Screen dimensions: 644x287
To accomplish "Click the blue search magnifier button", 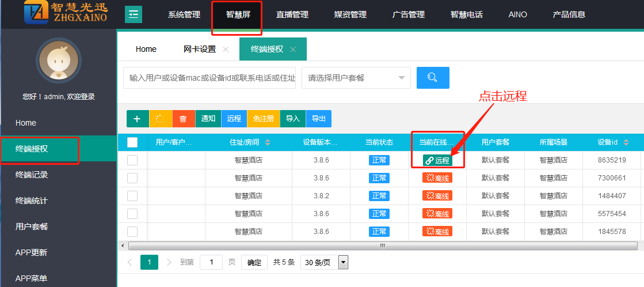I will pos(432,78).
